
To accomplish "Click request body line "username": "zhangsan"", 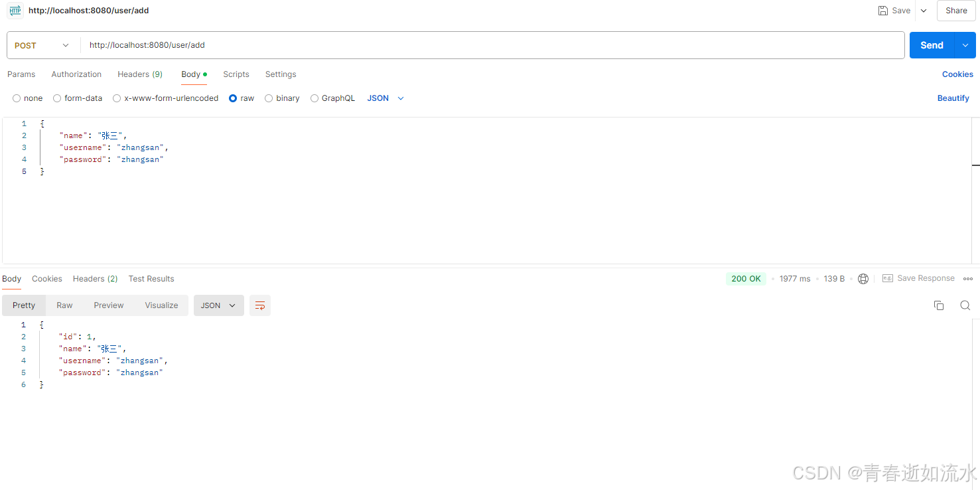I will (x=114, y=147).
